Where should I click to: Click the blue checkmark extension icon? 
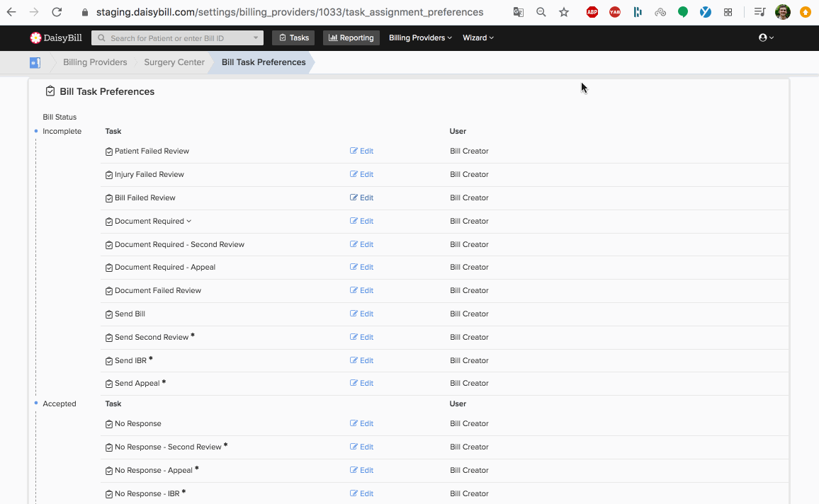705,12
